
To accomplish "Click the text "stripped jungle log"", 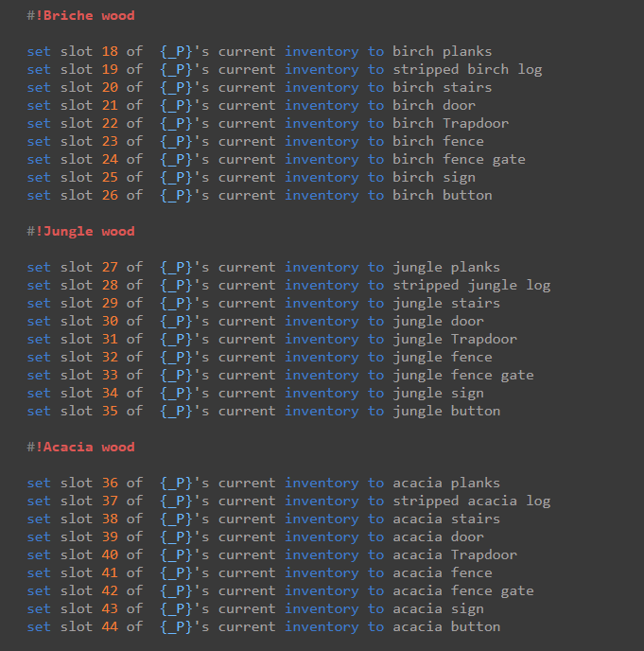I will (x=471, y=285).
